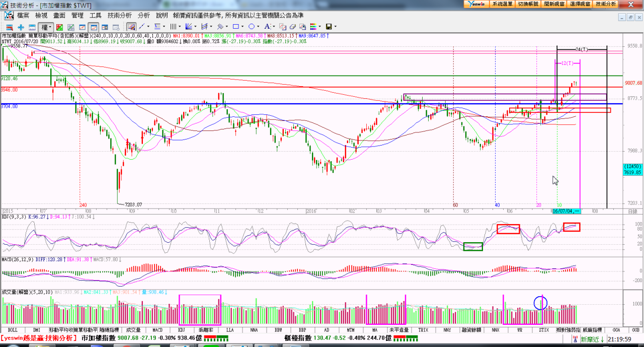Click the 切換帳號 button
The width and height of the screenshot is (644, 347).
(528, 4)
